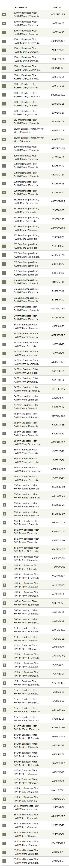Click plus icon next to 620FS10-50
This screenshot has height=868, width=69.
click(4, 166)
